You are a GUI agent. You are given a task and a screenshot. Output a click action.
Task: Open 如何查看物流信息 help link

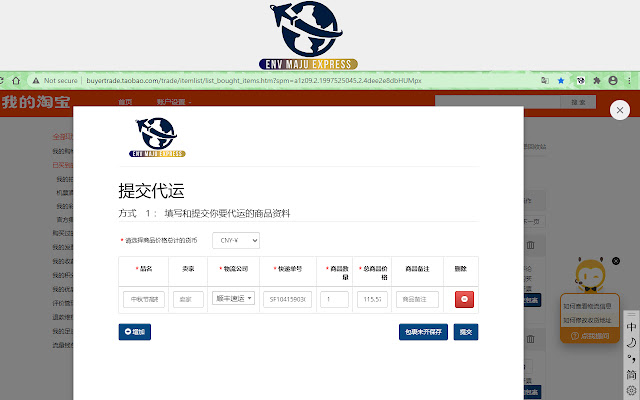tap(587, 306)
